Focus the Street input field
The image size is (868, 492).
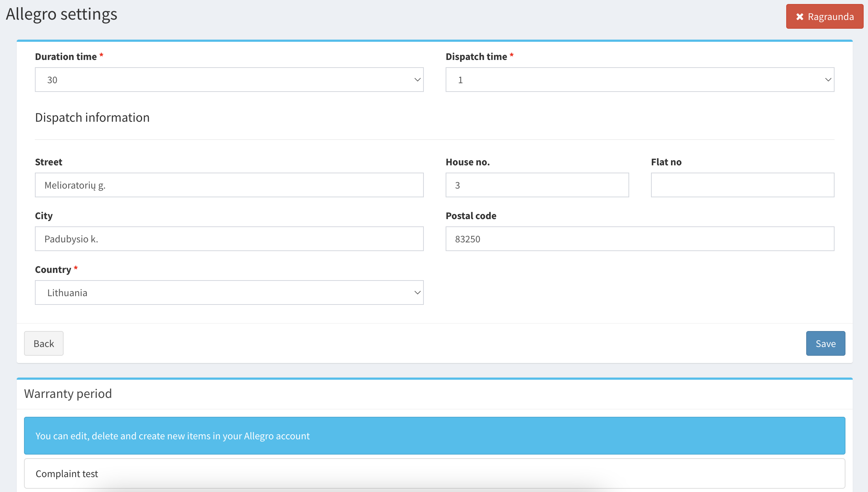pos(229,185)
